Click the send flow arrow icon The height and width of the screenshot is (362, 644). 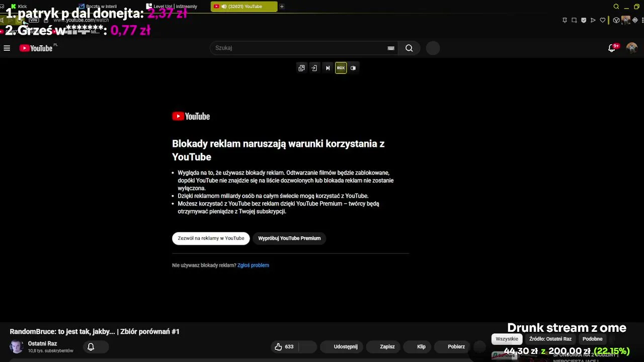(593, 20)
